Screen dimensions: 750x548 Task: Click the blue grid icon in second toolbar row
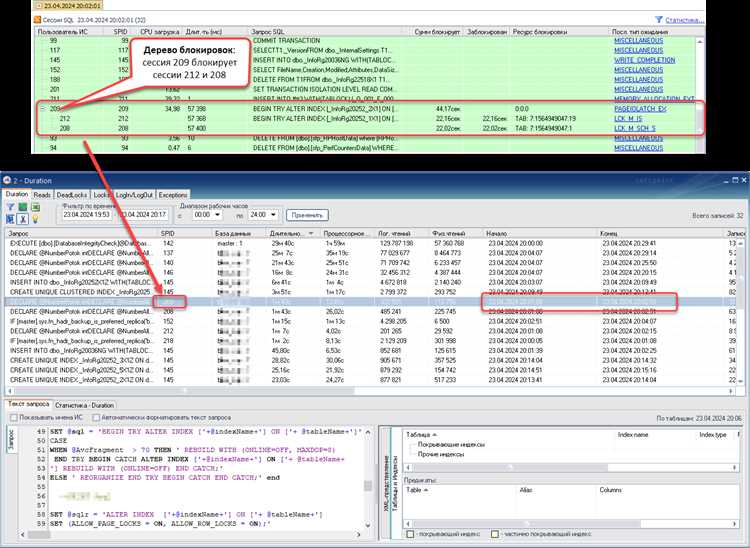click(10, 219)
